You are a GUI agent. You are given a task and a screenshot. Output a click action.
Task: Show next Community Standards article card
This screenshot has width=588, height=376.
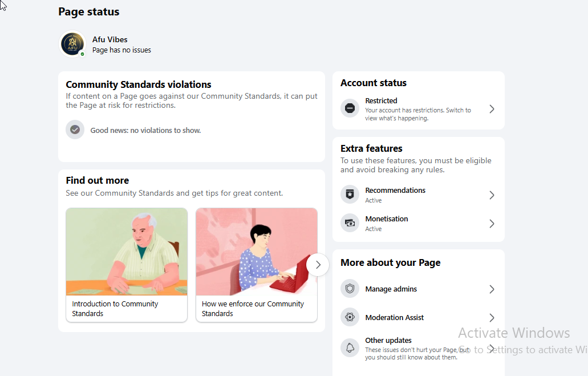pos(318,265)
